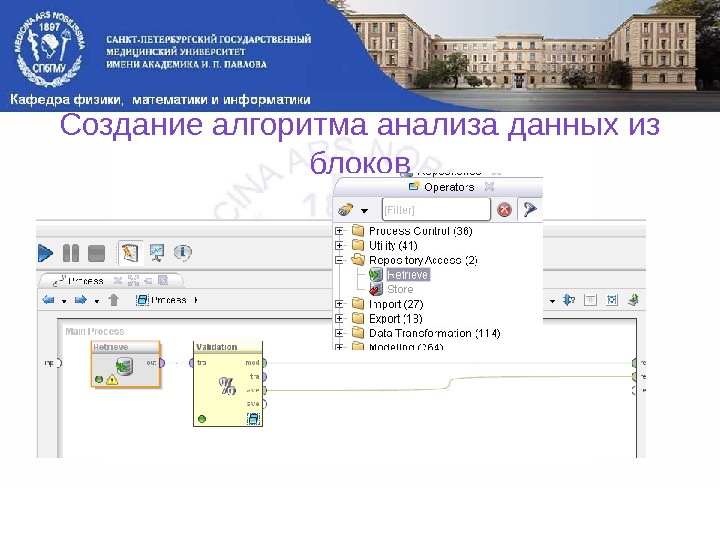The width and height of the screenshot is (720, 540).
Task: Expand the Export folder
Action: click(x=339, y=319)
